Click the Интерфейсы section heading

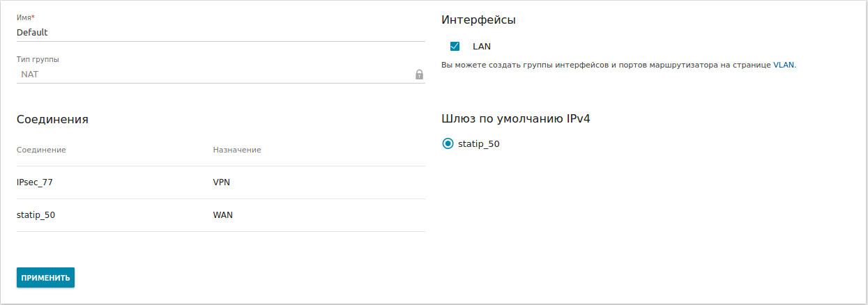[478, 20]
